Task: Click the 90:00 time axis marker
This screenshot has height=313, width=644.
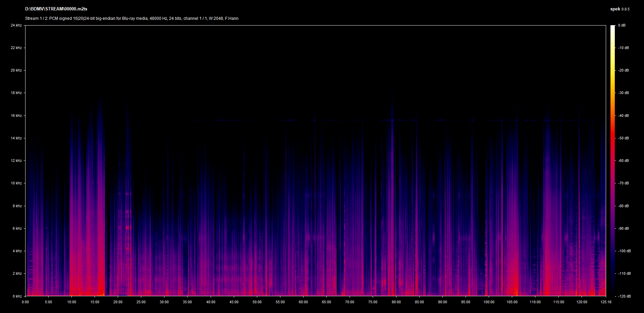Action: (442, 302)
